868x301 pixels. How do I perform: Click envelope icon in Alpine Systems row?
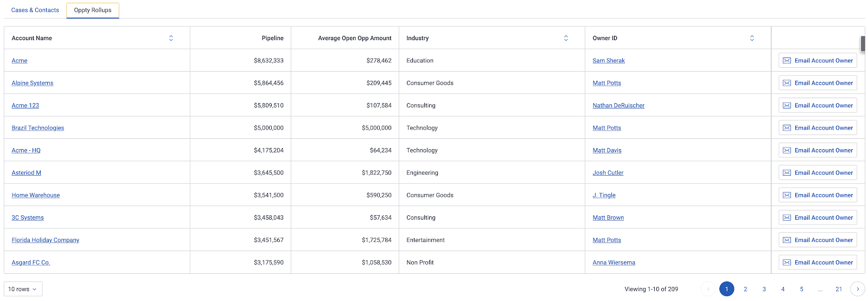[787, 83]
